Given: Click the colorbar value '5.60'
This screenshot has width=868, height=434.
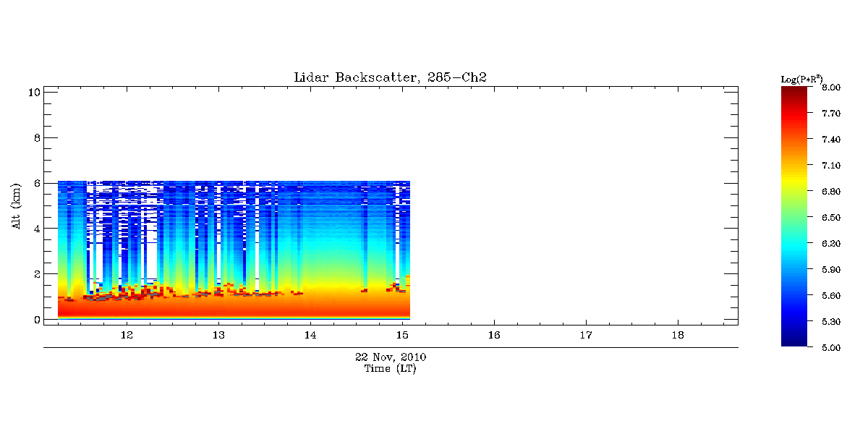Looking at the screenshot, I should click(x=830, y=296).
